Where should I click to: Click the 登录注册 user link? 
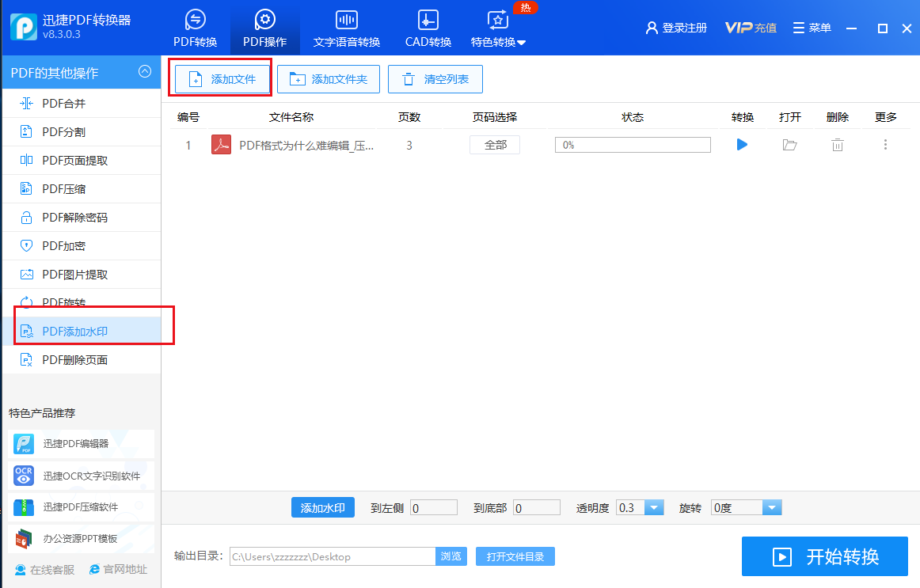pyautogui.click(x=676, y=28)
